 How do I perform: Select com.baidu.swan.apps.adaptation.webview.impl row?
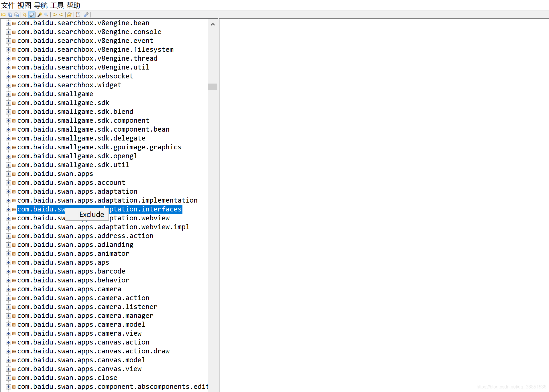pos(103,227)
